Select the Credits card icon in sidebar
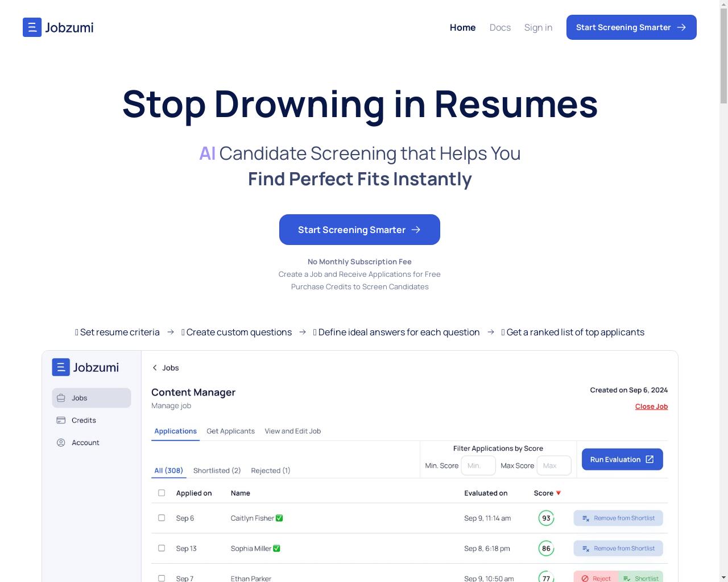Image resolution: width=728 pixels, height=582 pixels. [61, 420]
